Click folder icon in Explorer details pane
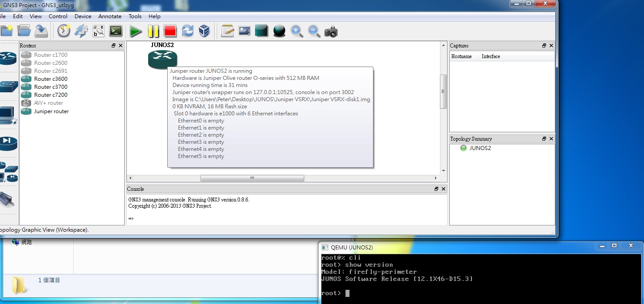Screen dimensions: 644x304 coord(20,285)
